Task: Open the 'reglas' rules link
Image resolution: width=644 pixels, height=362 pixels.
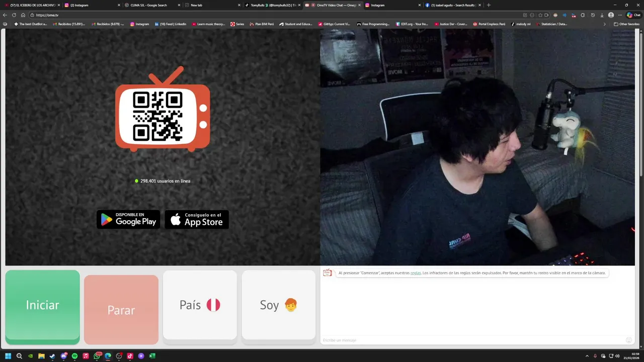Action: pyautogui.click(x=416, y=273)
